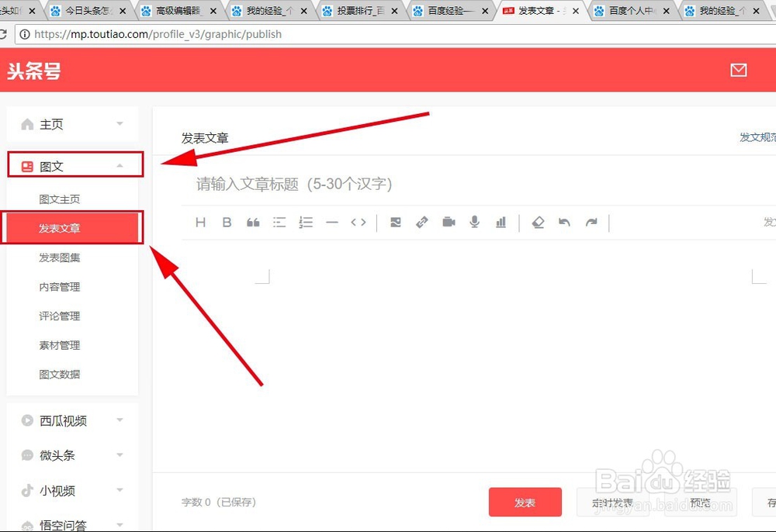
Task: Undo the last edit
Action: pos(564,222)
